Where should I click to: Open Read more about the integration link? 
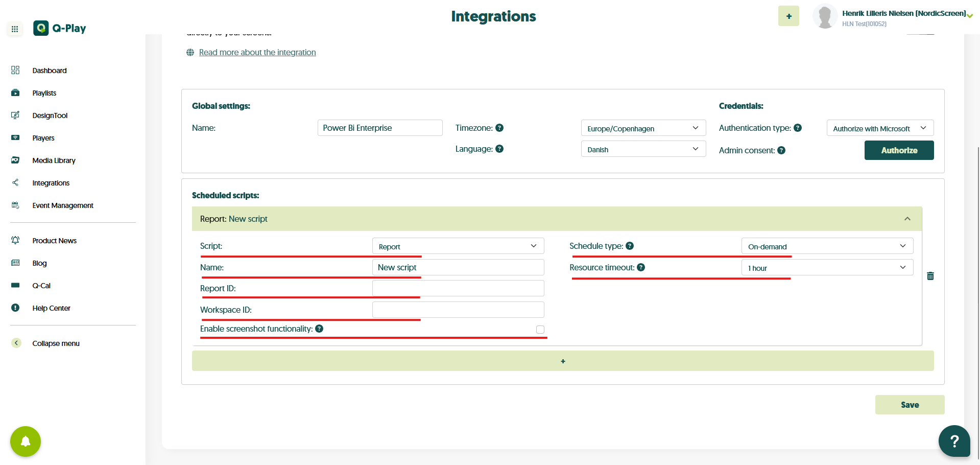[257, 52]
